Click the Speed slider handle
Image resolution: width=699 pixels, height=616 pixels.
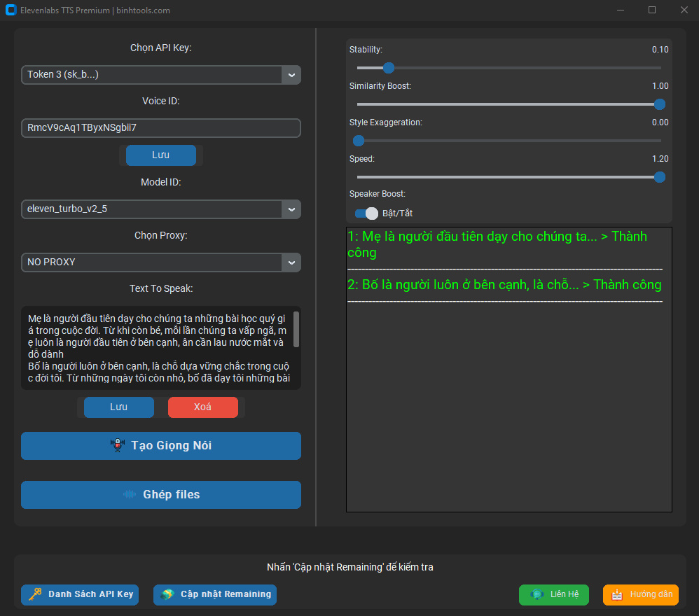point(659,177)
